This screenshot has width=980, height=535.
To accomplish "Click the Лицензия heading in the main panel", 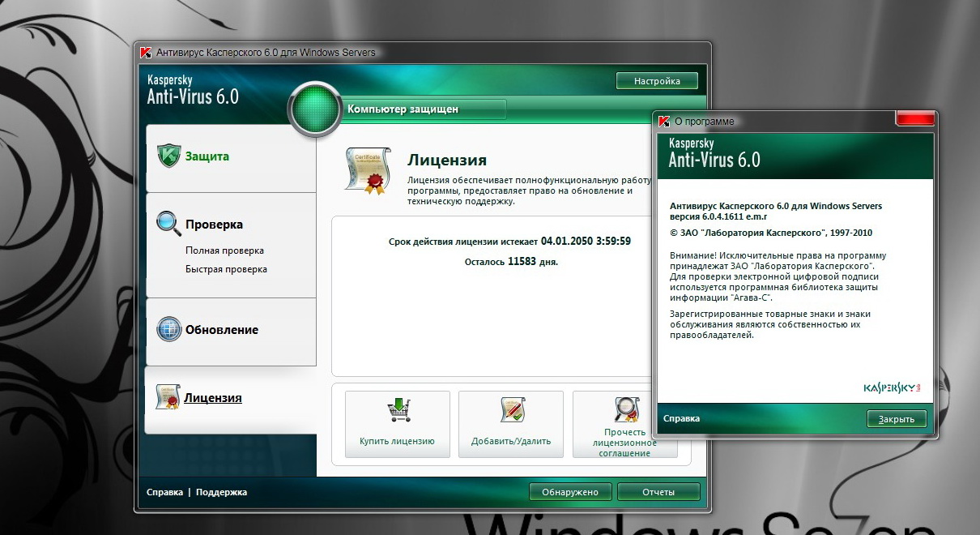I will tap(447, 160).
